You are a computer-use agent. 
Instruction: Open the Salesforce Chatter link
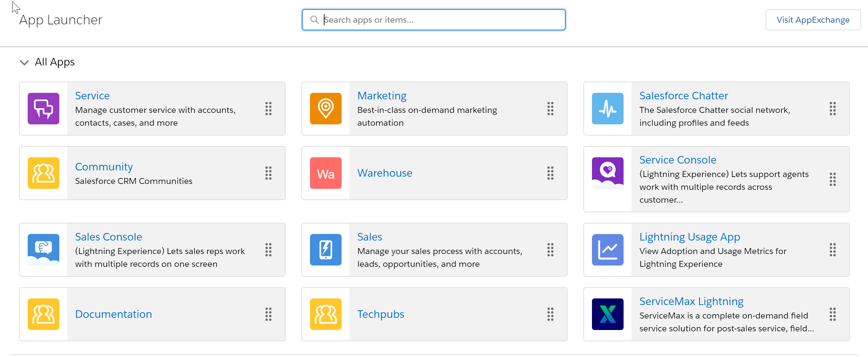683,95
